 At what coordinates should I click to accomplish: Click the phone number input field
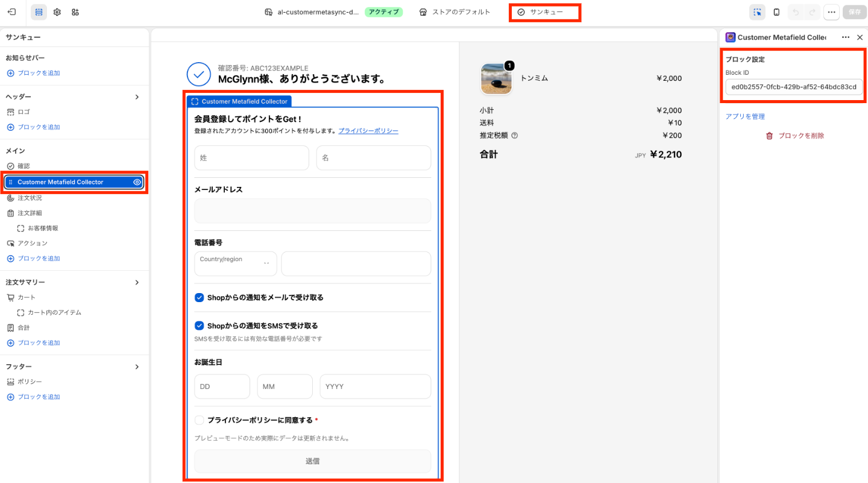[x=356, y=264]
